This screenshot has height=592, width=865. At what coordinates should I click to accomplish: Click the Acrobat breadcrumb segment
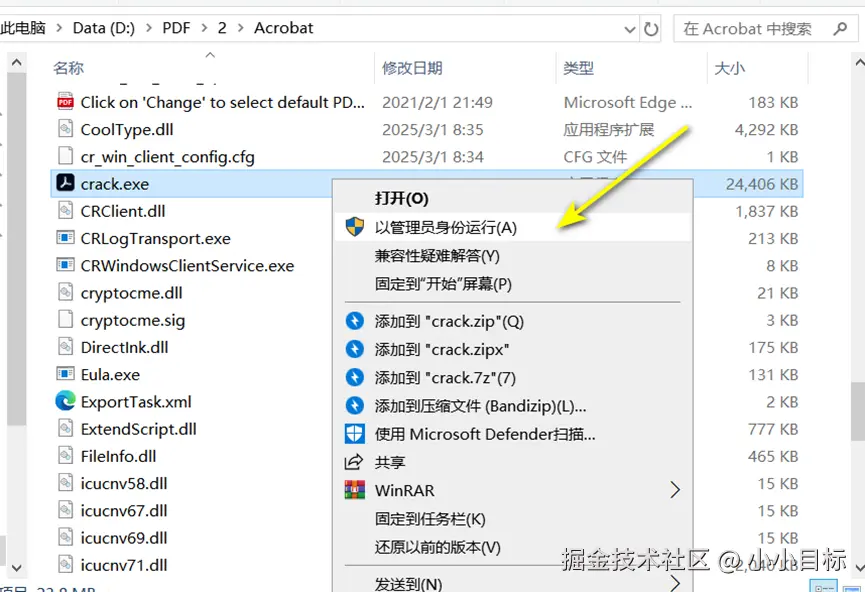[284, 28]
